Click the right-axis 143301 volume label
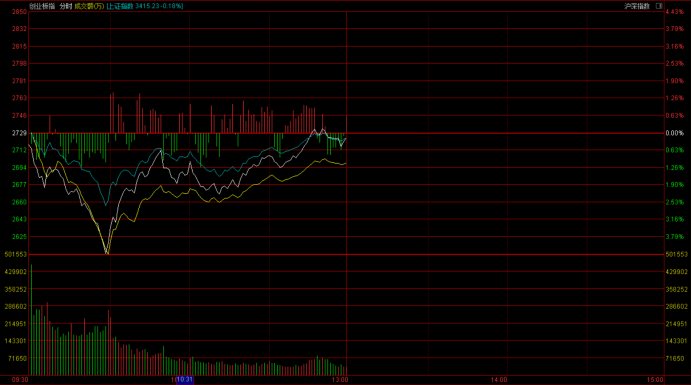The image size is (692, 385). [677, 341]
